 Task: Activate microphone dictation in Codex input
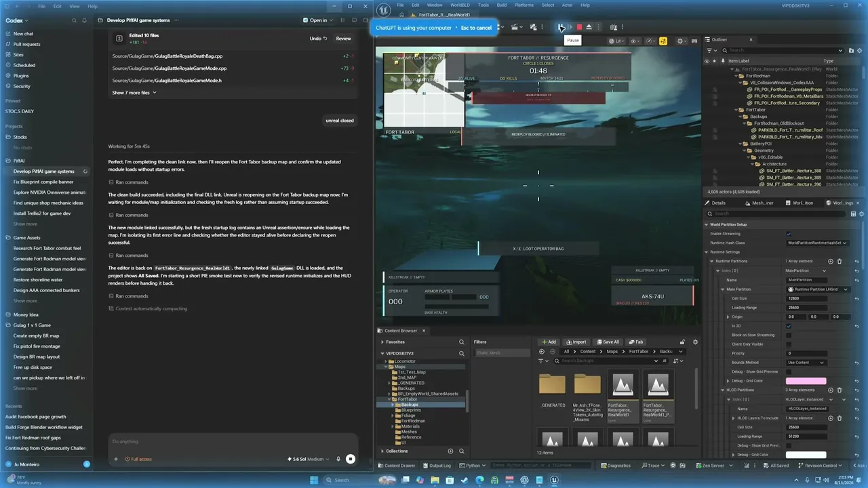[338, 459]
